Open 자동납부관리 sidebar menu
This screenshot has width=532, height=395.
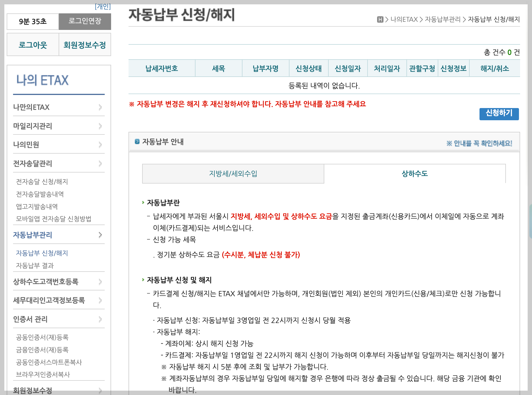tap(32, 235)
